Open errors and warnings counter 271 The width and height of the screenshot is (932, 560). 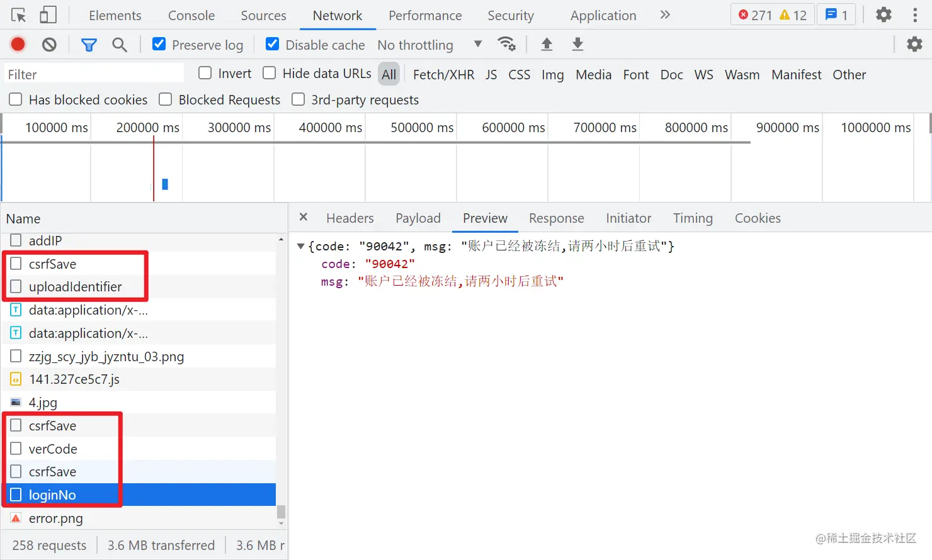tap(772, 14)
